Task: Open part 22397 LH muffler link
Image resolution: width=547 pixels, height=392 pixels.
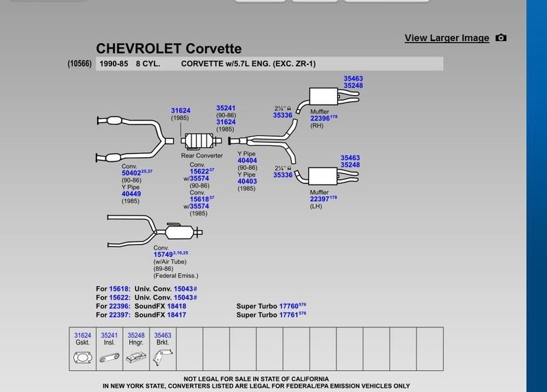Action: [319, 199]
